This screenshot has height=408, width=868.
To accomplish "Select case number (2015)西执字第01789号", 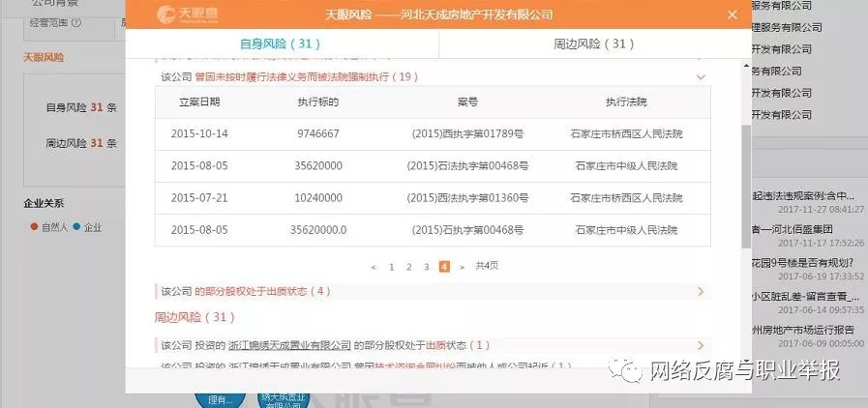I will (x=467, y=133).
